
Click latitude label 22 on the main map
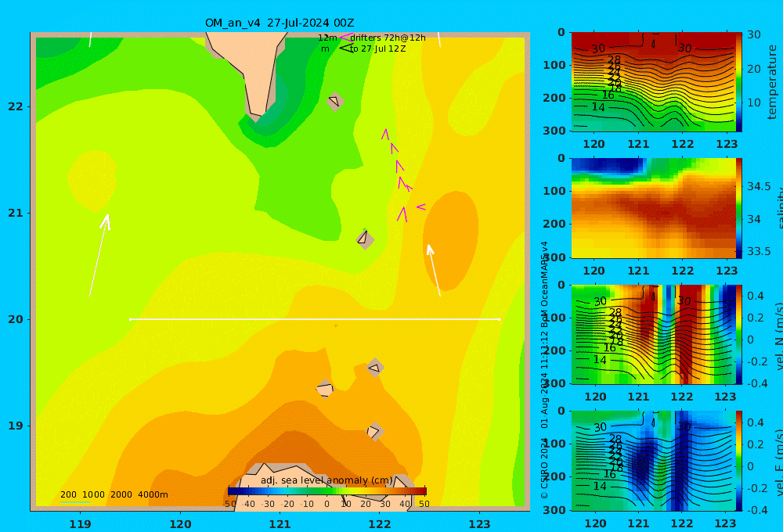pyautogui.click(x=16, y=106)
